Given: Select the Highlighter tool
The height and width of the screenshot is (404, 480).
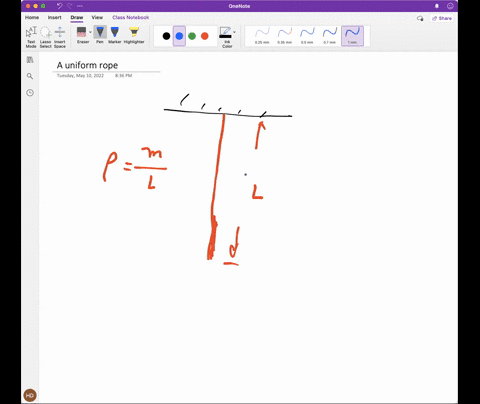Looking at the screenshot, I should [134, 35].
